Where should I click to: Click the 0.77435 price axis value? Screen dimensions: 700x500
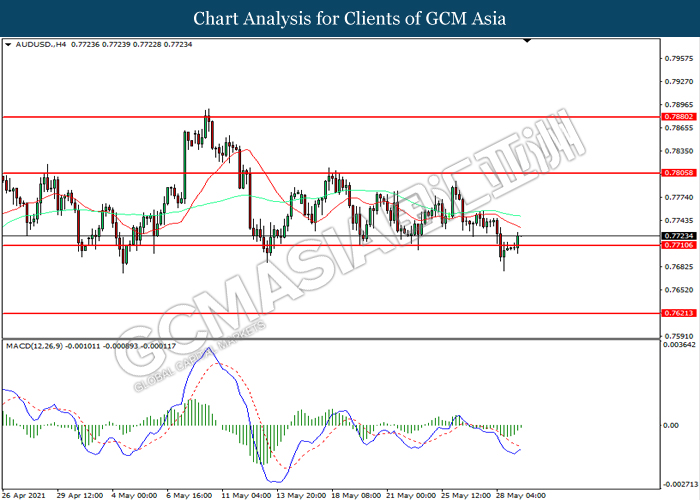(x=679, y=221)
